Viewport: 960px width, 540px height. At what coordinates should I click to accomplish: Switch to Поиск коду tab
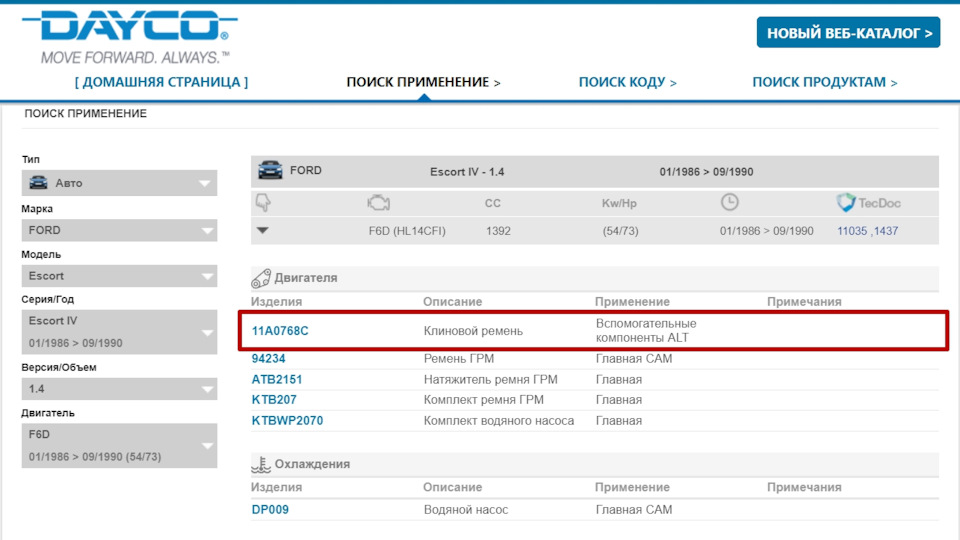pyautogui.click(x=628, y=82)
